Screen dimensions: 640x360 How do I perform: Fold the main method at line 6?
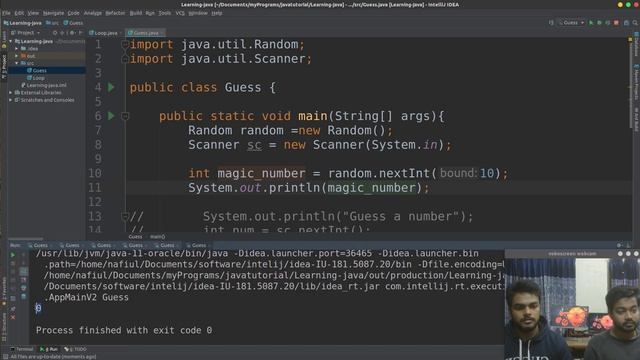pyautogui.click(x=125, y=116)
